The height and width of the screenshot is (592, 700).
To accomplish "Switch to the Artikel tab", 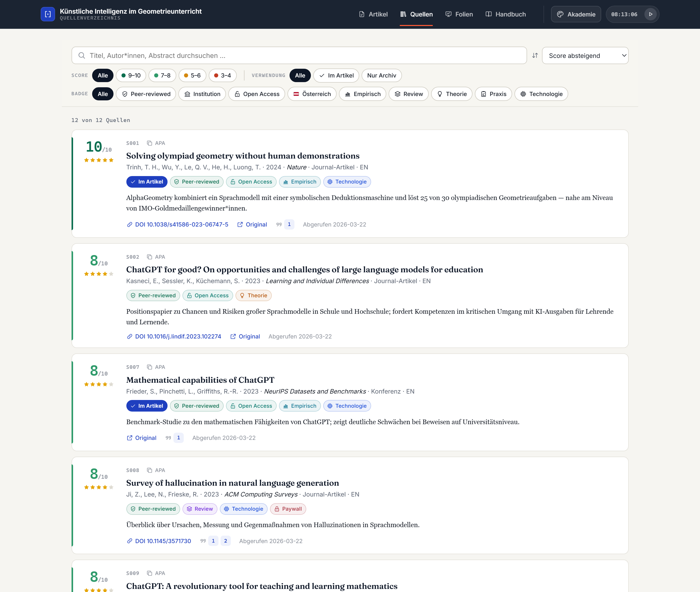I will [373, 14].
